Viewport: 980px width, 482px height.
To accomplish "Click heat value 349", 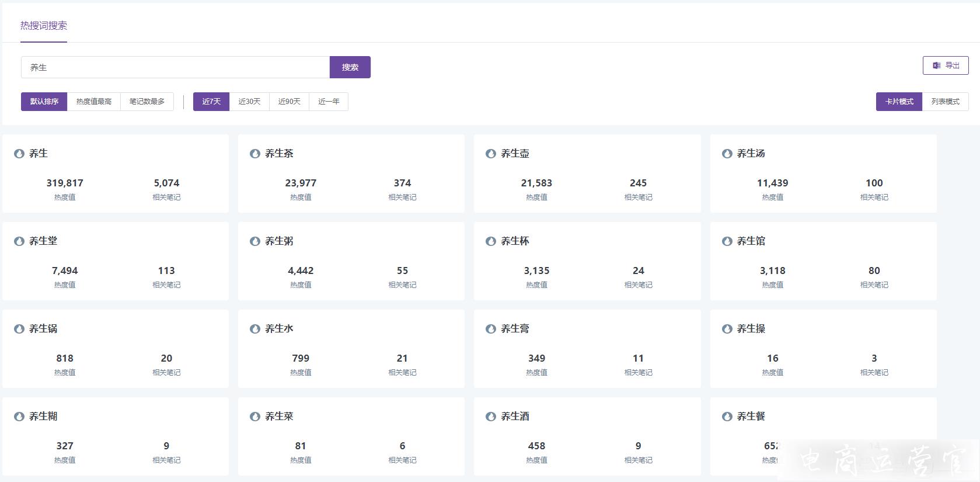I will pyautogui.click(x=536, y=358).
